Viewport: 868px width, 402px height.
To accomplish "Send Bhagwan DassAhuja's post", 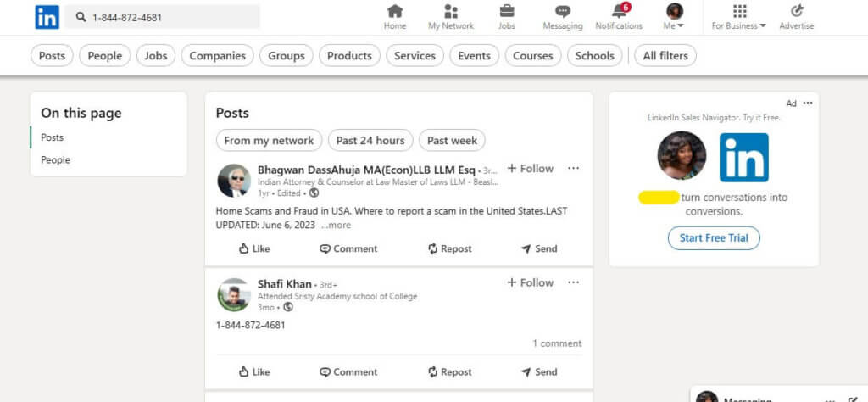I will pyautogui.click(x=539, y=248).
